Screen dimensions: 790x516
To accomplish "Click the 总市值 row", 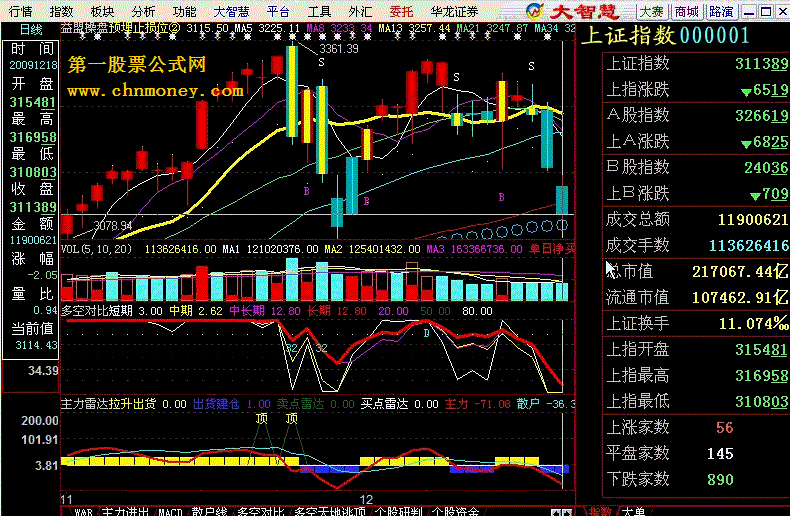I will pos(696,272).
